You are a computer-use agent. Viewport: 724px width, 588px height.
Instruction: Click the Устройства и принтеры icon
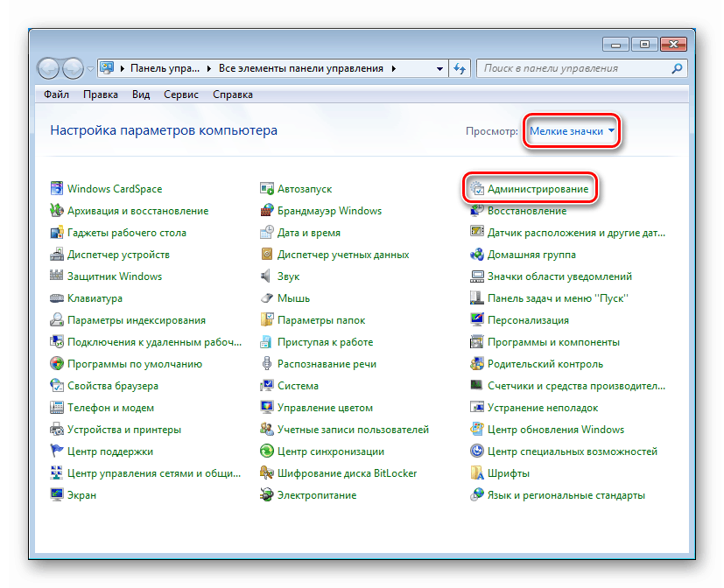56,430
